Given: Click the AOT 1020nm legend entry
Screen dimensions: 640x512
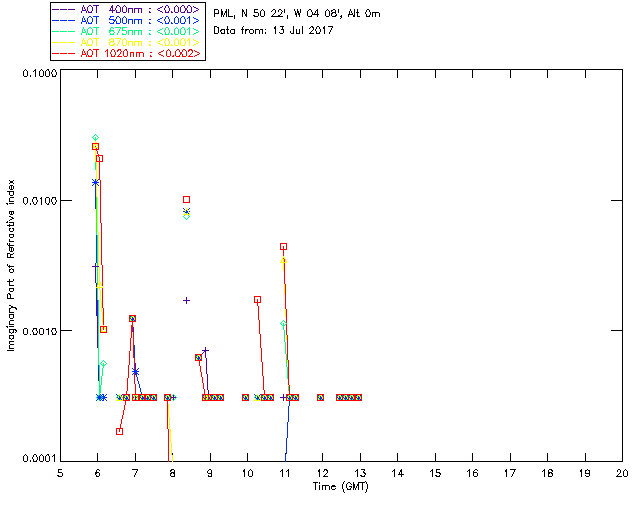Looking at the screenshot, I should (127, 53).
